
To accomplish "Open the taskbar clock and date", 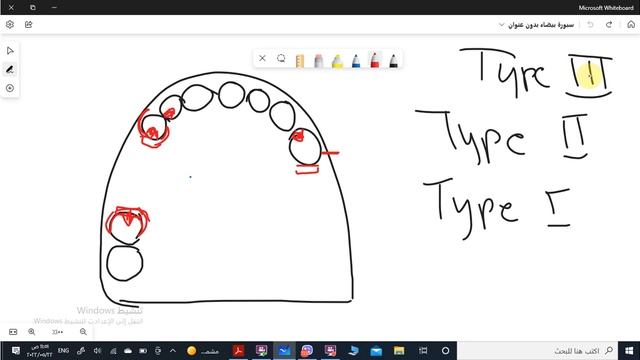I will 40,351.
